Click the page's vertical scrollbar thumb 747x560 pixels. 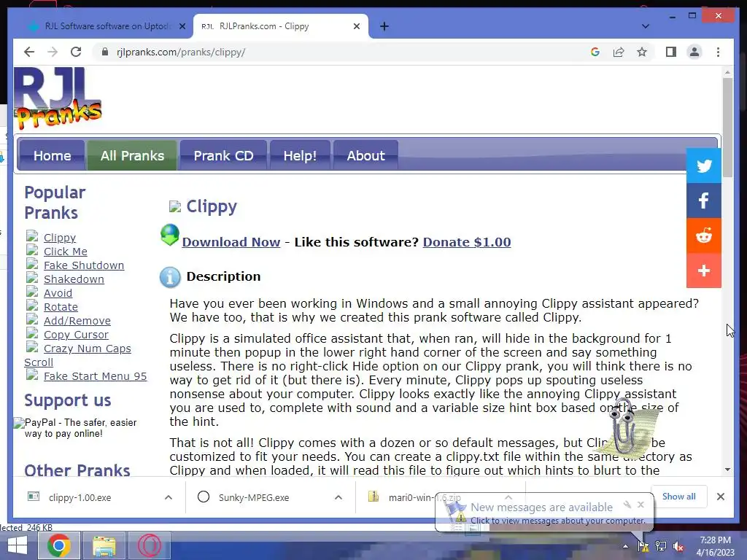(727, 127)
